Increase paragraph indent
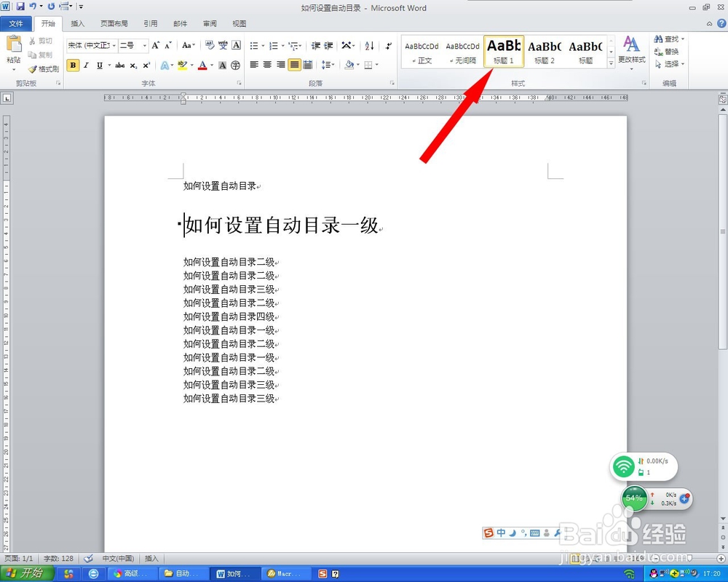Screen dimensions: 728x582 328,46
